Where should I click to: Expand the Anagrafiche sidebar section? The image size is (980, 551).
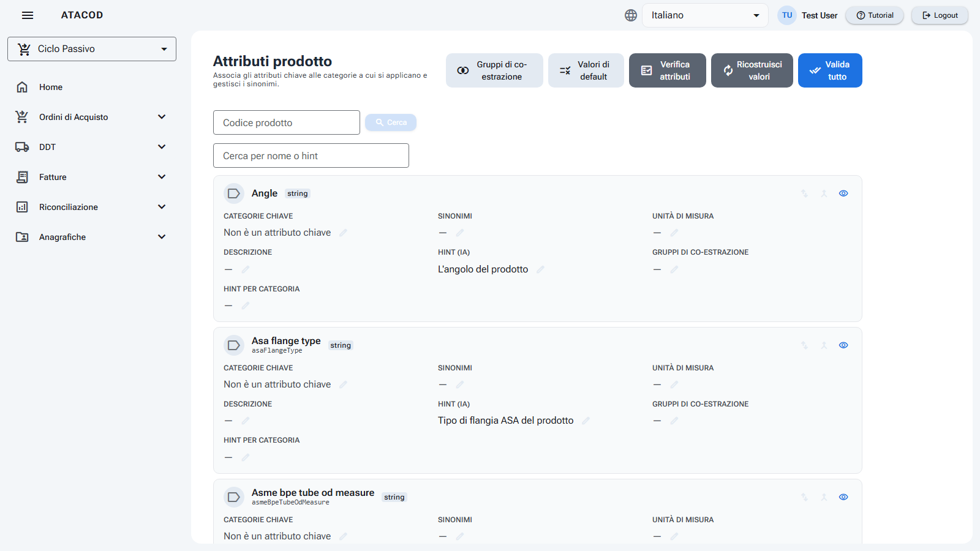tap(91, 237)
